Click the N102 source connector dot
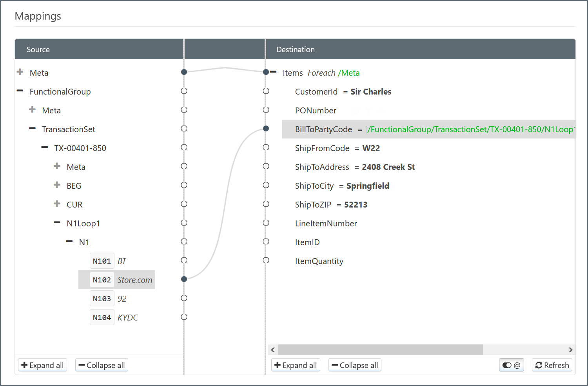 click(184, 279)
